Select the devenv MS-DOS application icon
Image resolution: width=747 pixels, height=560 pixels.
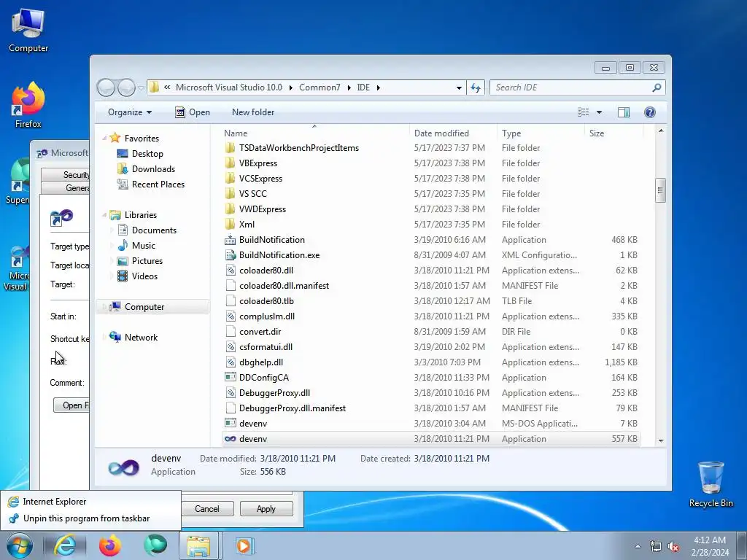[x=230, y=424]
